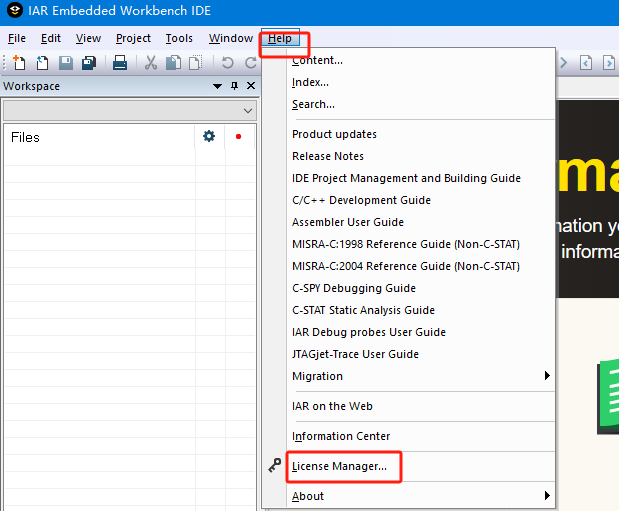Click the red dot column header
This screenshot has width=619, height=511.
(238, 137)
